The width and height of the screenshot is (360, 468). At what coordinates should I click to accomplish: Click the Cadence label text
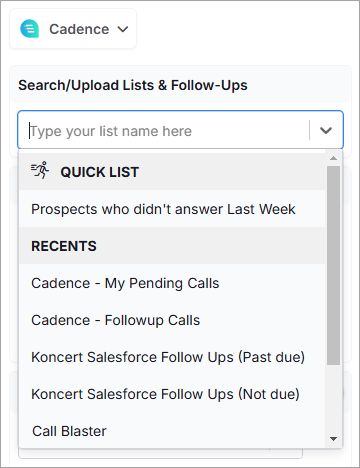pos(79,29)
